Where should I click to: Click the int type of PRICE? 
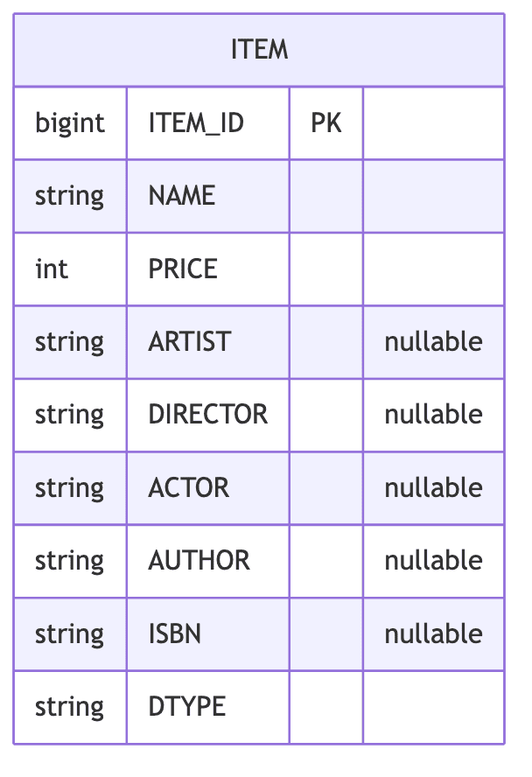52,269
